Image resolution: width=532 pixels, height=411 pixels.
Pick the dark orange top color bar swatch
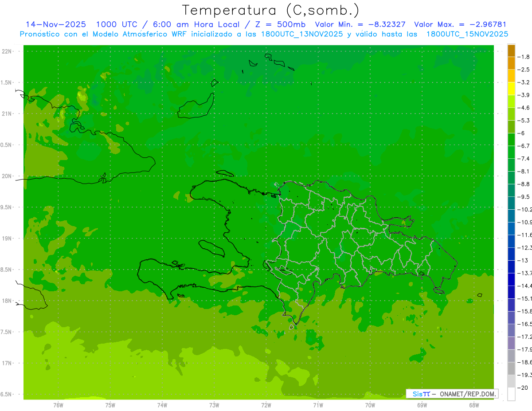(x=512, y=51)
